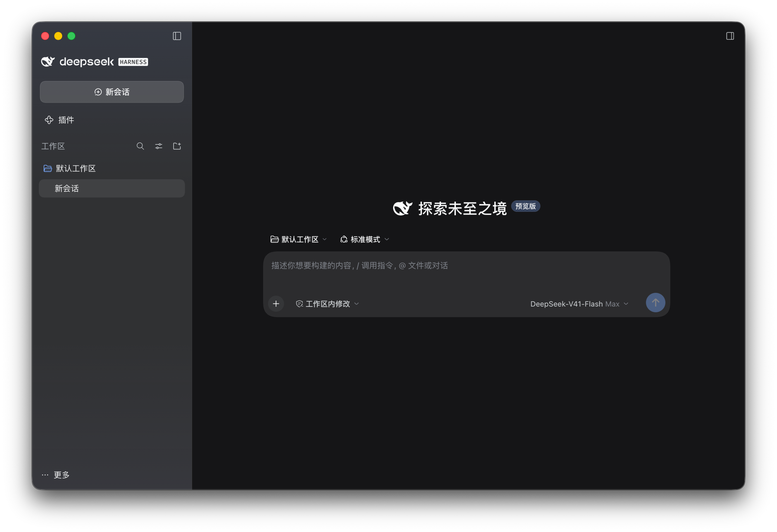Viewport: 777px width, 532px height.
Task: Search workspaces with the magnifier icon
Action: [141, 146]
